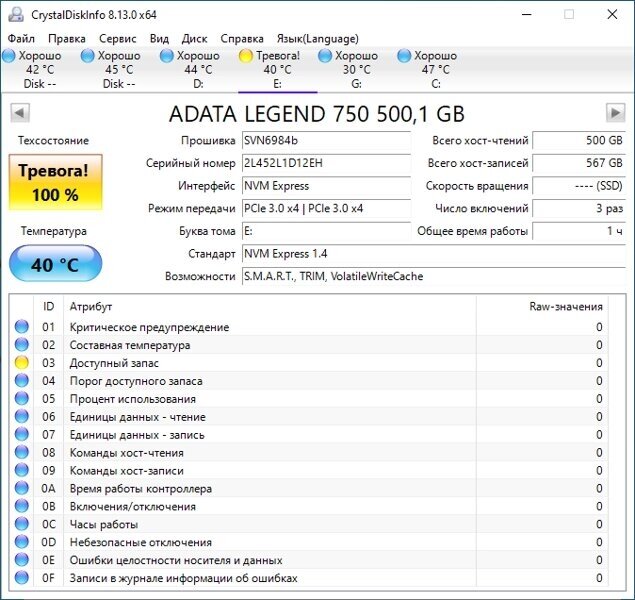Click yellow status icon for Доступный запас

[x=21, y=362]
